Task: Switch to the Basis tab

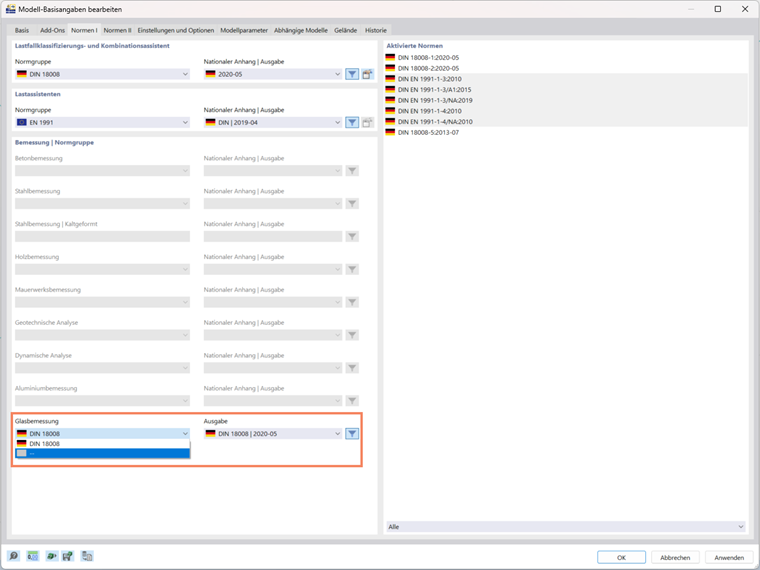Action: [22, 30]
